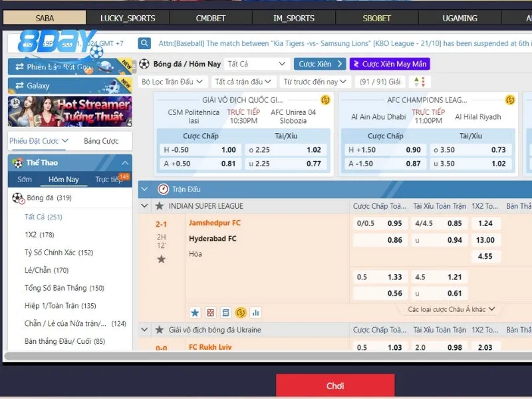The image size is (532, 399).
Task: Click the football icon beside Bóng đá / Hôm Nay
Action: 144,64
